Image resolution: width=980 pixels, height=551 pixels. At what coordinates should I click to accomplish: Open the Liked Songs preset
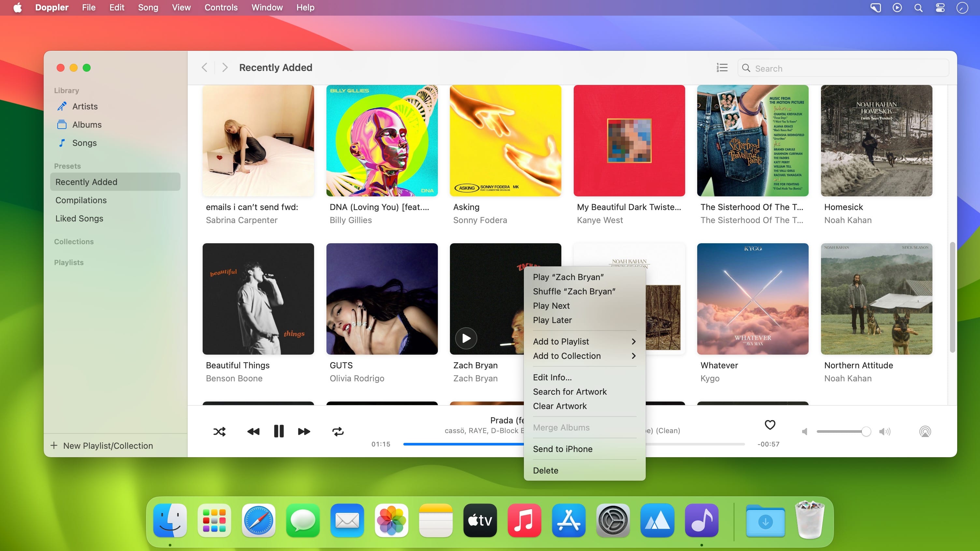tap(115, 218)
